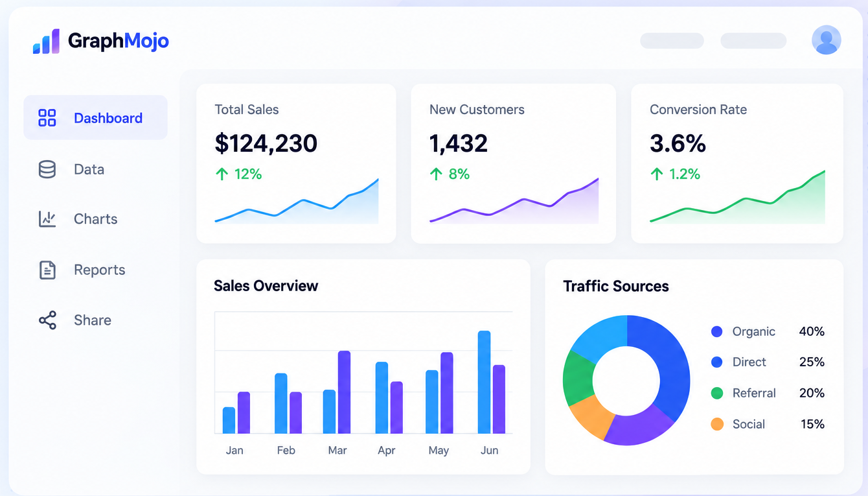Viewport: 868px width, 496px height.
Task: Click the second gray pill button beside the avatar
Action: tap(753, 41)
